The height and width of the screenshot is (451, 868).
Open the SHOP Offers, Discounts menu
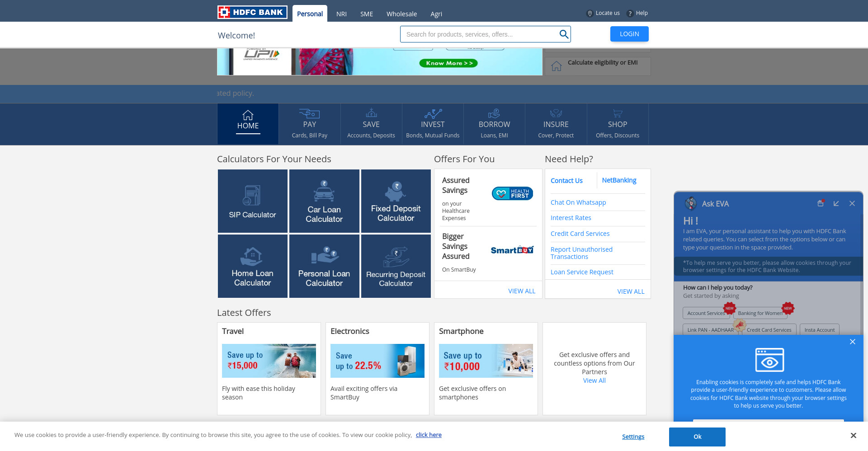pos(618,124)
